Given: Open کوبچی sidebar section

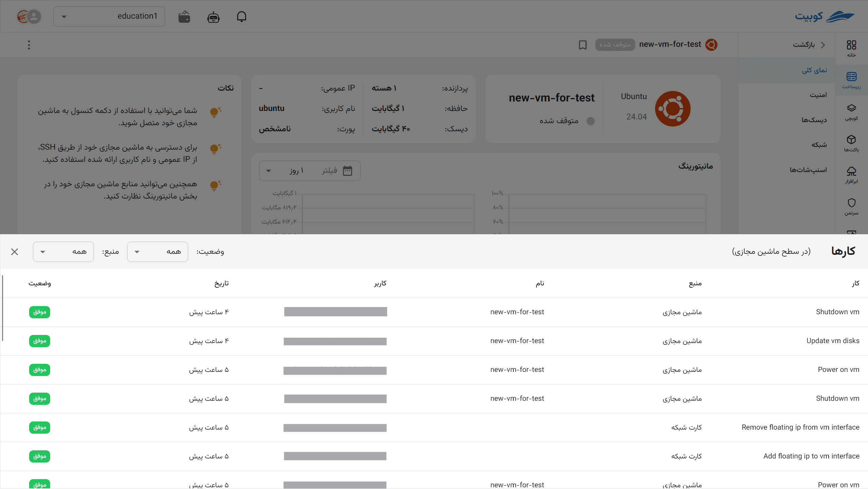Looking at the screenshot, I should pos(851,112).
